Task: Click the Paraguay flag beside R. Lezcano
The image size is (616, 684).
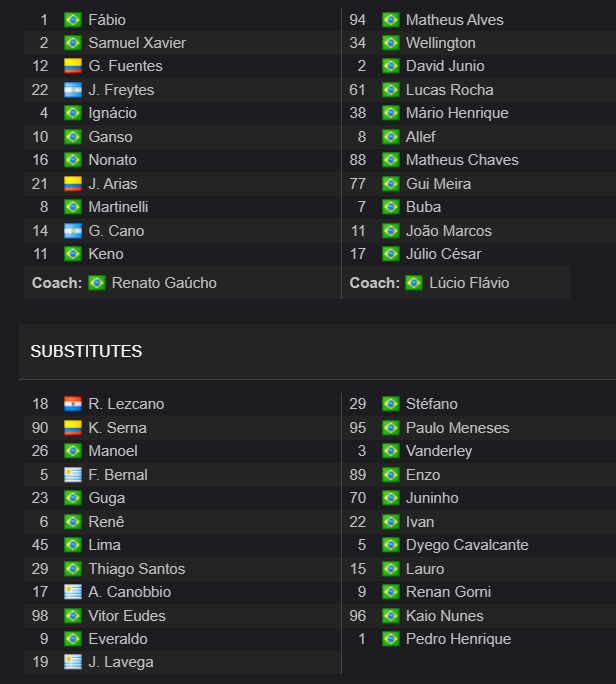Action: click(73, 404)
